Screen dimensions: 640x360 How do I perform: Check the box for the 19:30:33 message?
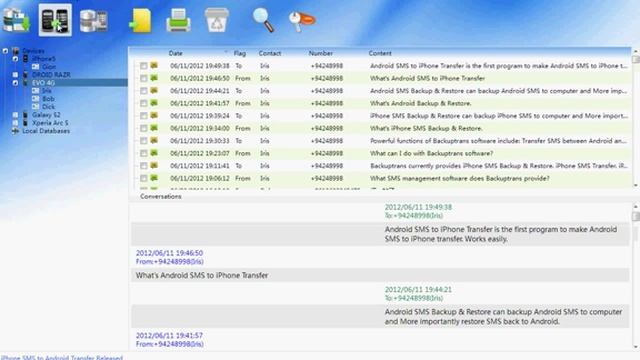144,141
